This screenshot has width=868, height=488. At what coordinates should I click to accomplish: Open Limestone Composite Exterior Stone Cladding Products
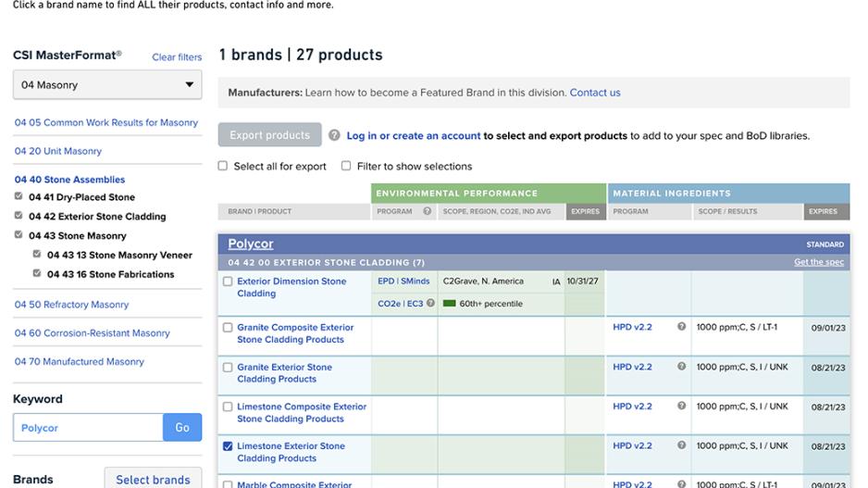[x=302, y=413]
